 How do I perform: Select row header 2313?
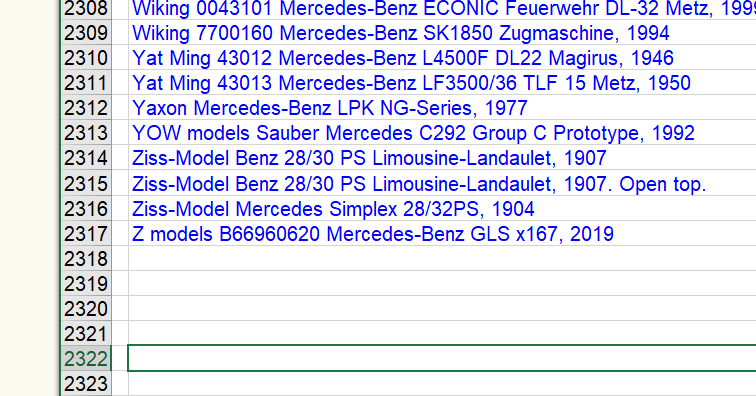click(86, 133)
